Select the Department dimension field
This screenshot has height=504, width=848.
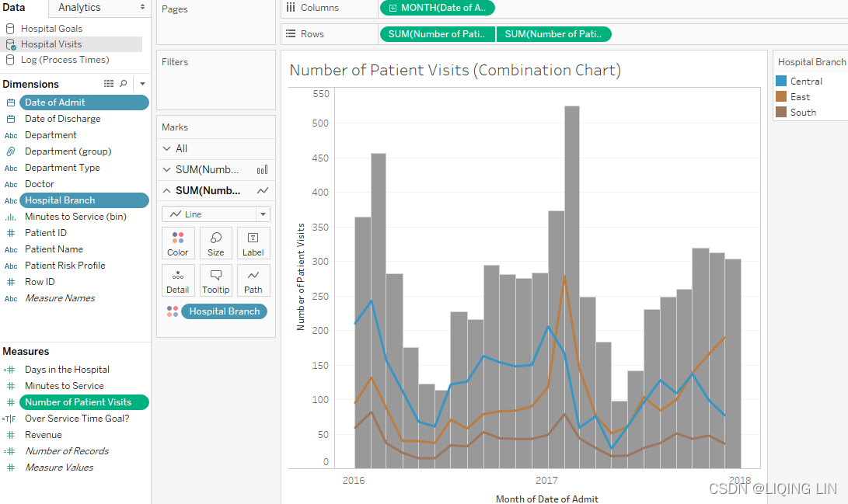click(51, 135)
